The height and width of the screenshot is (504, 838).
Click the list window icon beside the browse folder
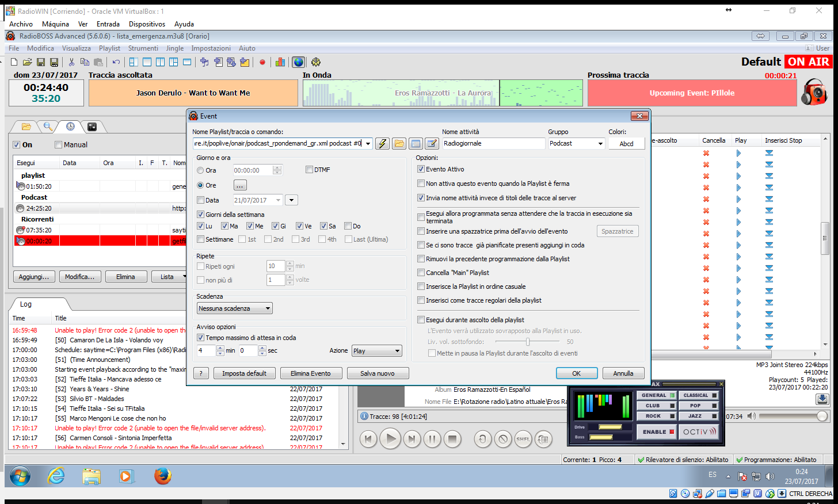pos(416,144)
